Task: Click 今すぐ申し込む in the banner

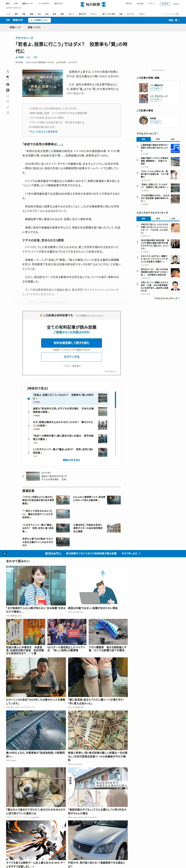Action: 131,553
